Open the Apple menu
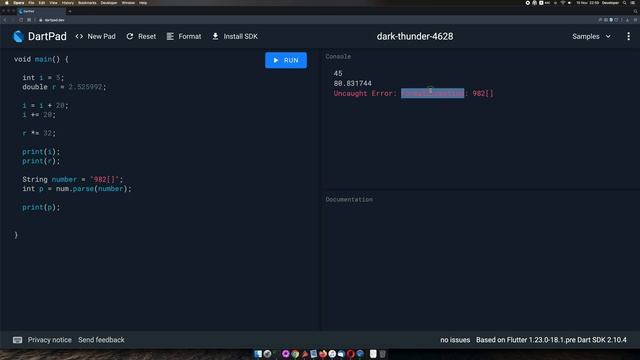Screen dimensions: 640x360 tap(7, 3)
